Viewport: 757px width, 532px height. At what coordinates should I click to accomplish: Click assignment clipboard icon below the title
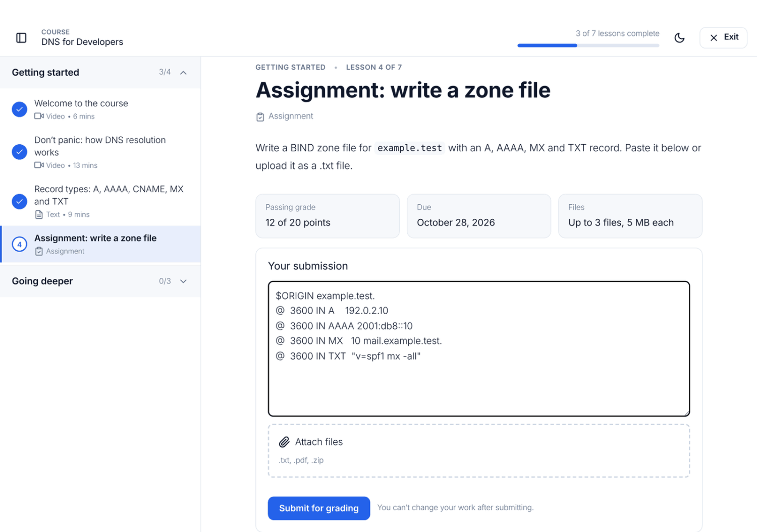pos(260,117)
